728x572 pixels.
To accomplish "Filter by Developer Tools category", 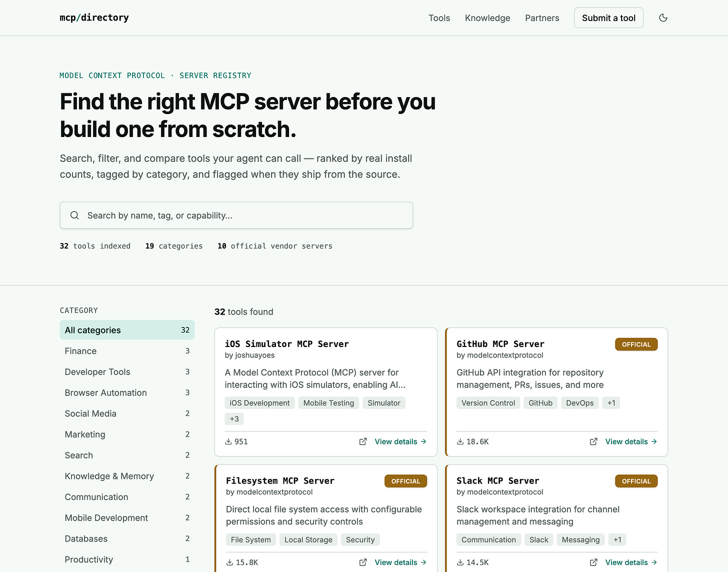I will [x=127, y=372].
